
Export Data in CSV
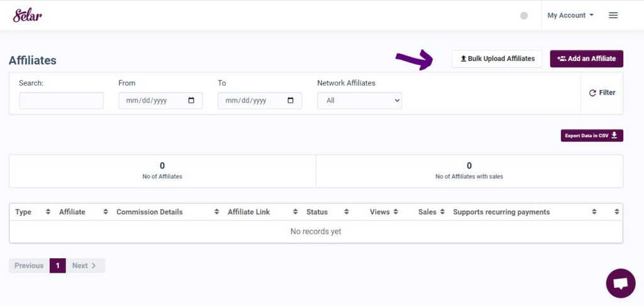[592, 136]
